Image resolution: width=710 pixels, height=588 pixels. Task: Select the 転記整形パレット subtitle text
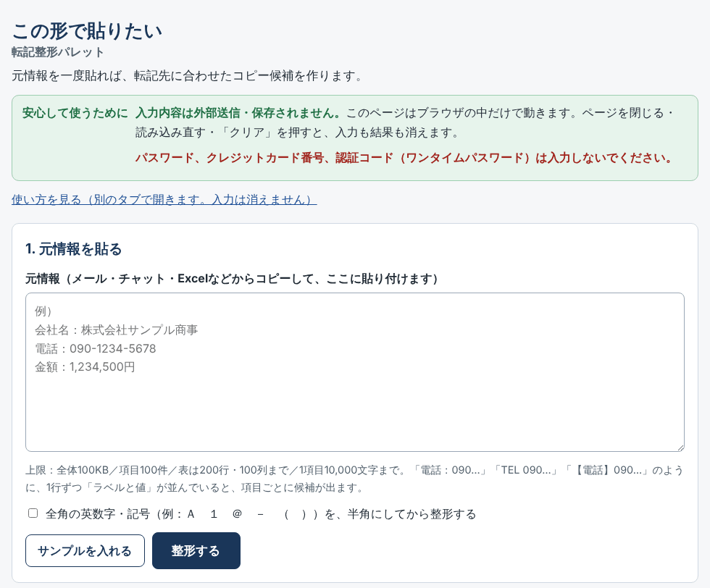pyautogui.click(x=58, y=52)
